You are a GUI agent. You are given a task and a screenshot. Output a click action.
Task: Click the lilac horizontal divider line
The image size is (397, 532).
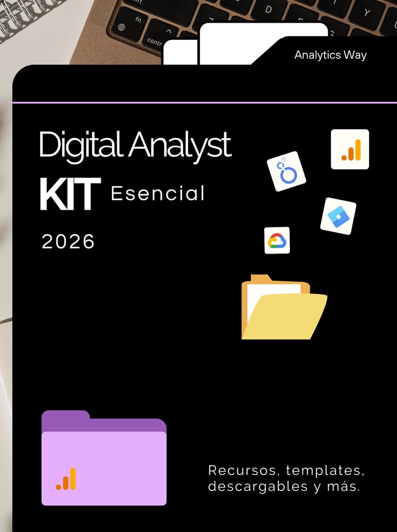(204, 102)
